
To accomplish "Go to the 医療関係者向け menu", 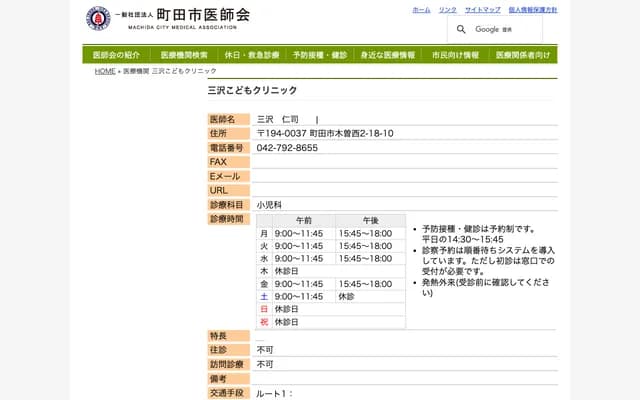I will tap(523, 55).
